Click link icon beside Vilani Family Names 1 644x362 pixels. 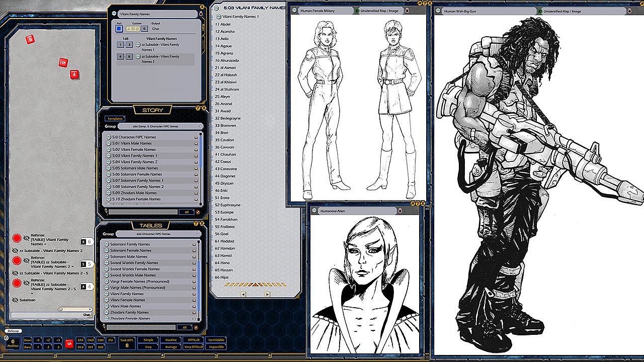click(x=218, y=17)
